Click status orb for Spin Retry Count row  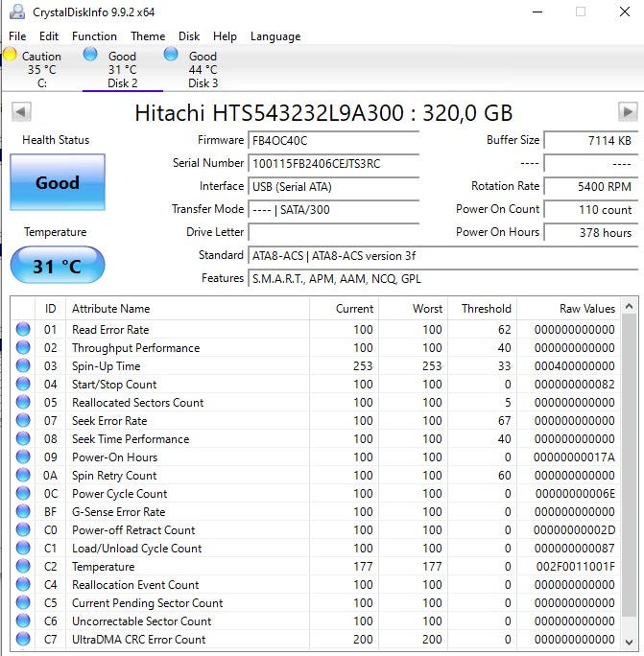[x=23, y=475]
